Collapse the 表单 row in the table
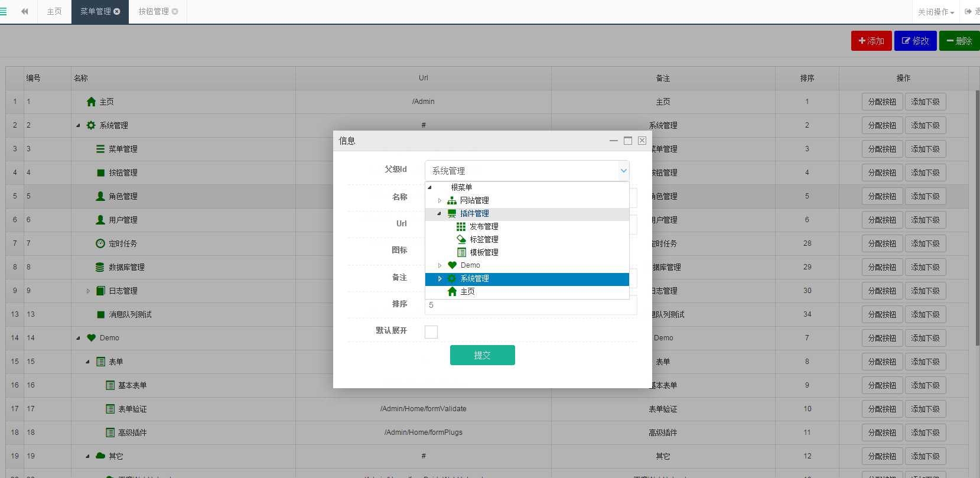 click(x=87, y=362)
